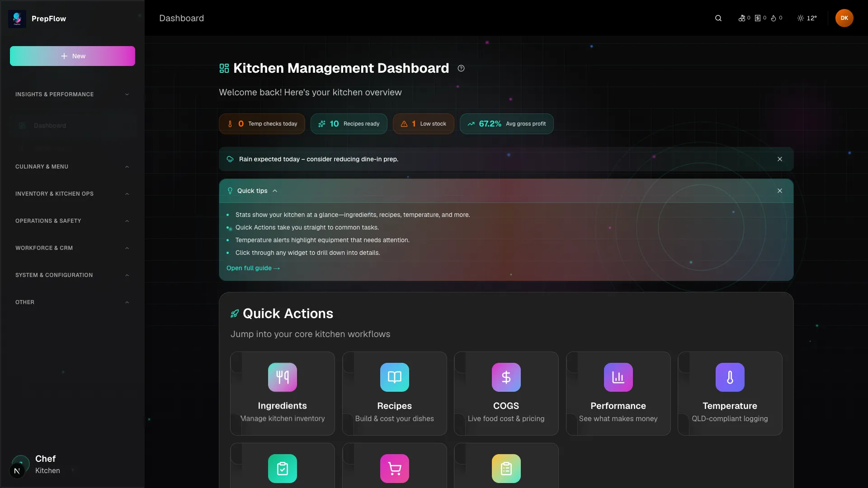Click the first status counter icon in header
Screen dimensions: 868x488
tap(742, 18)
